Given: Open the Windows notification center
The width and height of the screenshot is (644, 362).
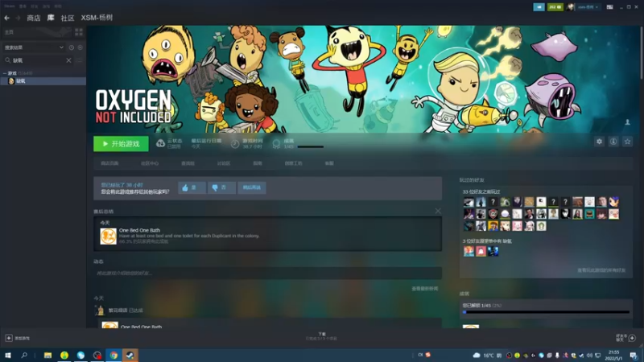Looking at the screenshot, I should click(x=634, y=355).
